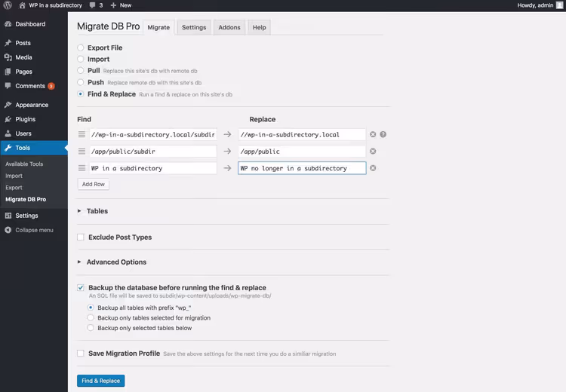The height and width of the screenshot is (392, 566).
Task: Click the help question mark icon
Action: [383, 134]
